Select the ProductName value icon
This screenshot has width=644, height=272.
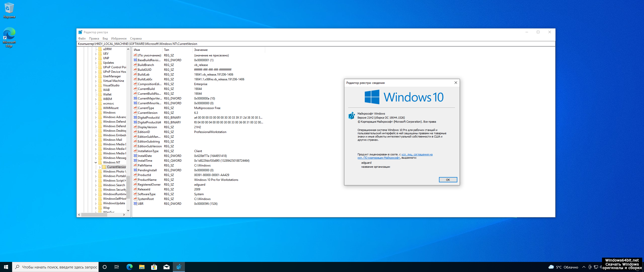[x=135, y=180]
